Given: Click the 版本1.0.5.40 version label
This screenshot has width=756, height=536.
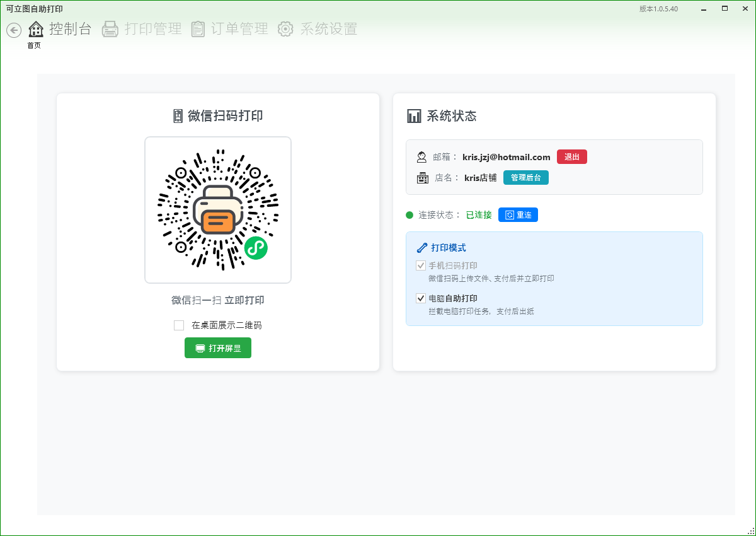Looking at the screenshot, I should (x=658, y=9).
